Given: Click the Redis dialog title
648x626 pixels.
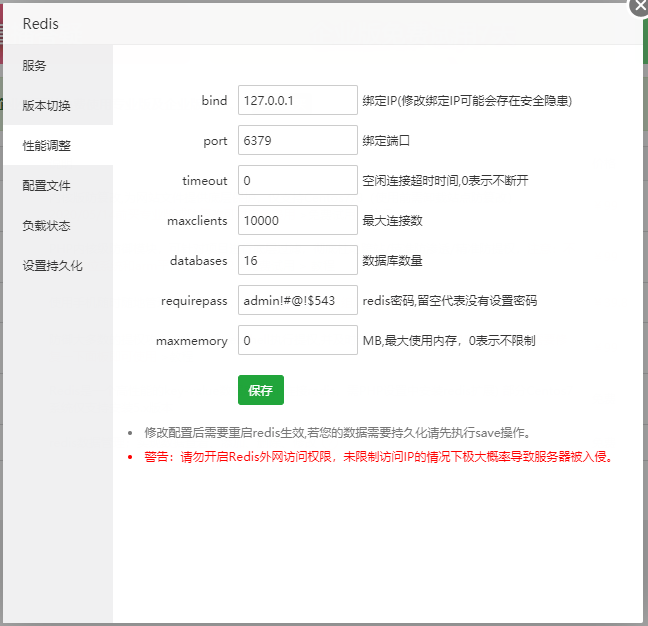Looking at the screenshot, I should [x=40, y=24].
